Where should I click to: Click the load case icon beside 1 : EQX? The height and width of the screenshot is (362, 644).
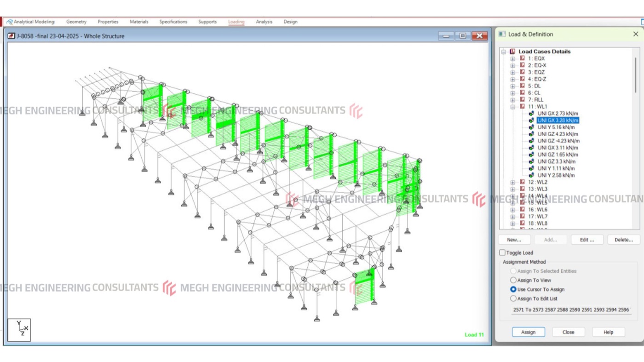click(522, 58)
